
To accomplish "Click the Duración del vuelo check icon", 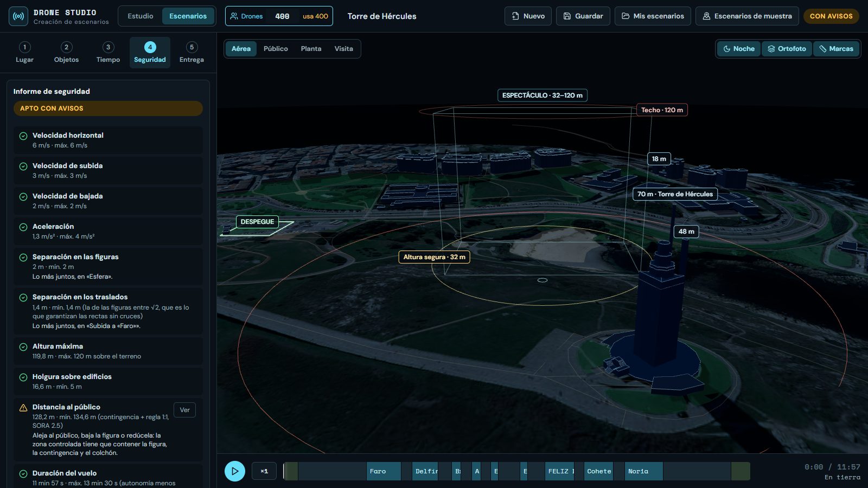I will [23, 474].
